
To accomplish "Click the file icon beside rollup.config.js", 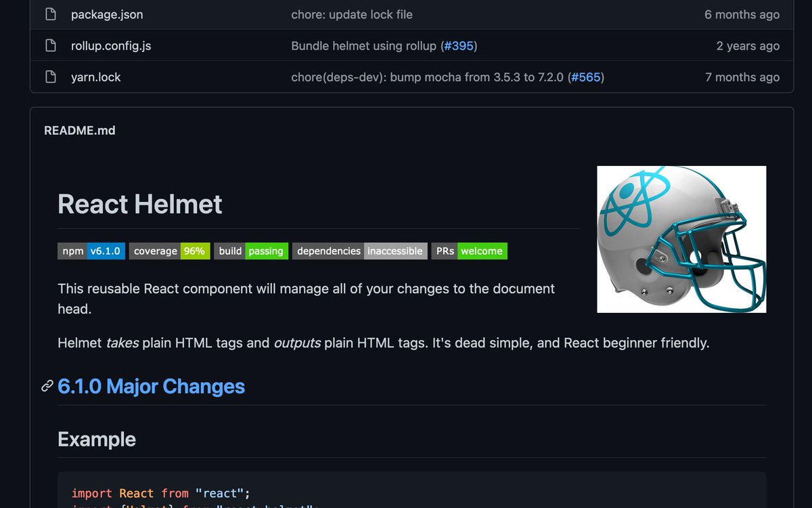I will (51, 46).
